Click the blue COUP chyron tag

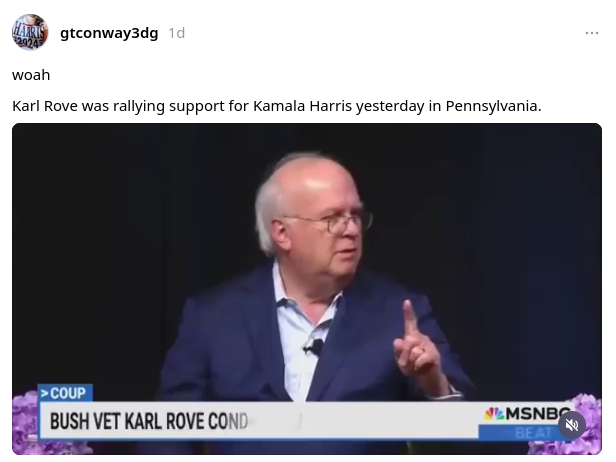pos(65,393)
